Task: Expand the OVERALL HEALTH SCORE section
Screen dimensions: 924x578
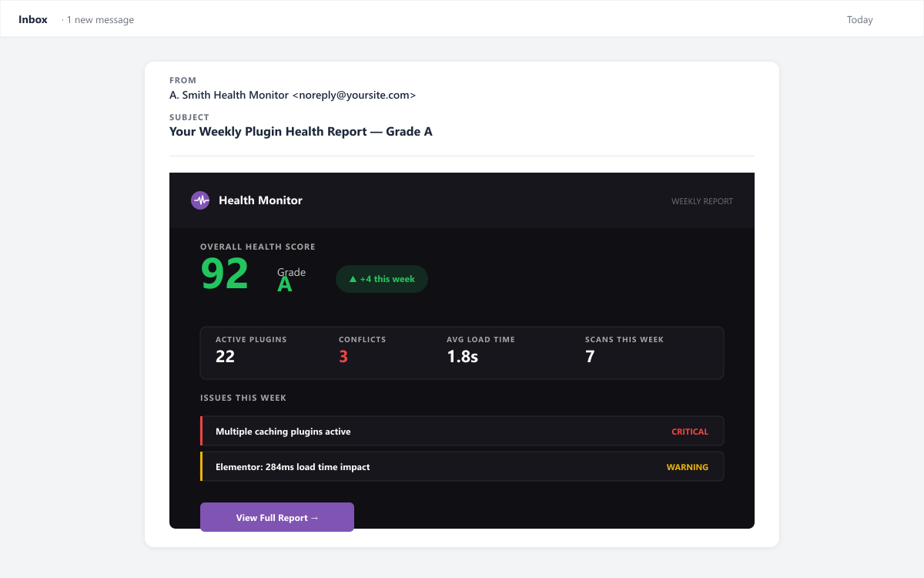Action: point(257,247)
